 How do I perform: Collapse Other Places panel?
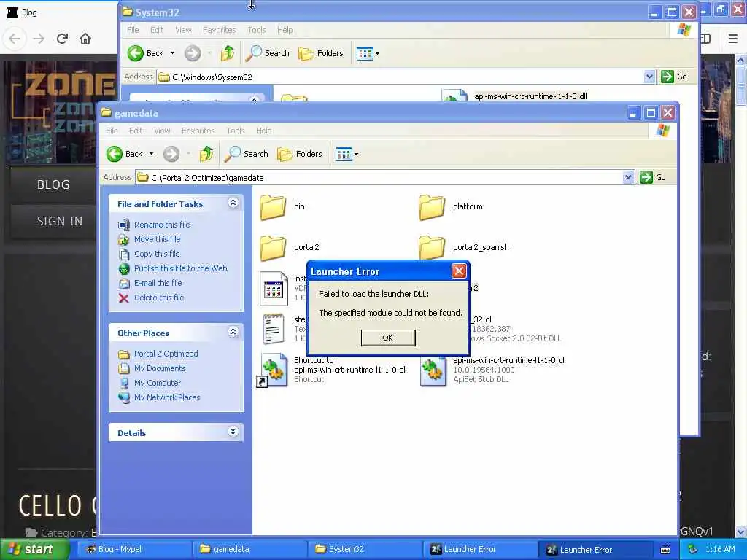point(233,332)
